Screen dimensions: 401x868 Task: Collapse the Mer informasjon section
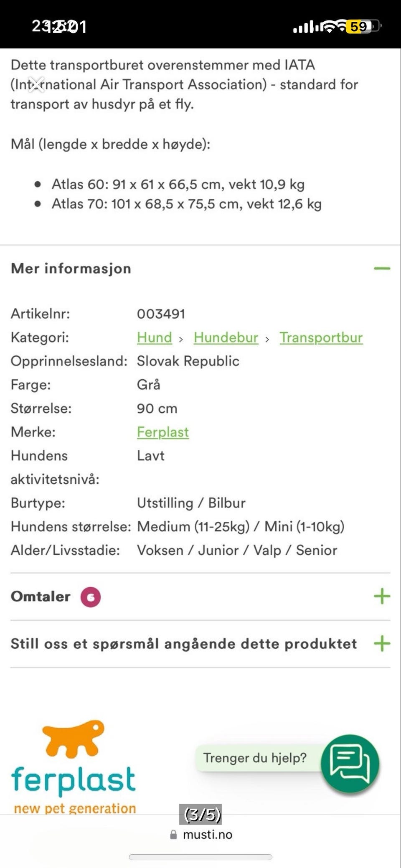(383, 269)
